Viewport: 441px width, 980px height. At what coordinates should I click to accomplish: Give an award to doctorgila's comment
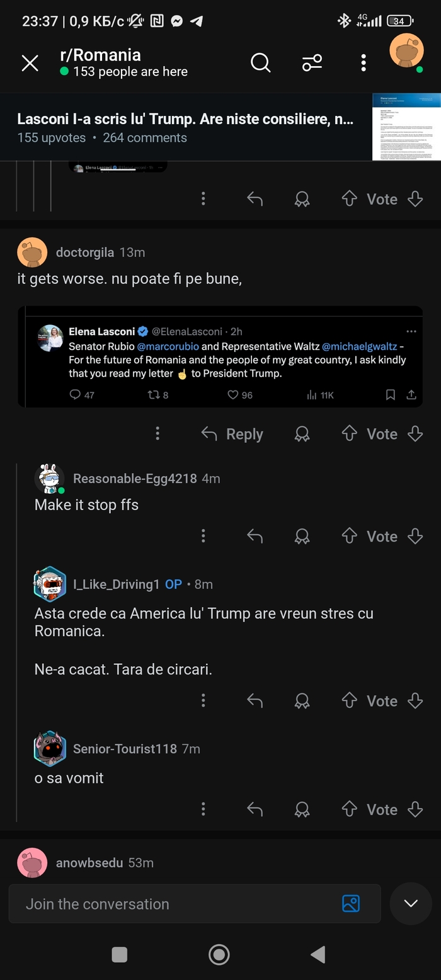302,434
